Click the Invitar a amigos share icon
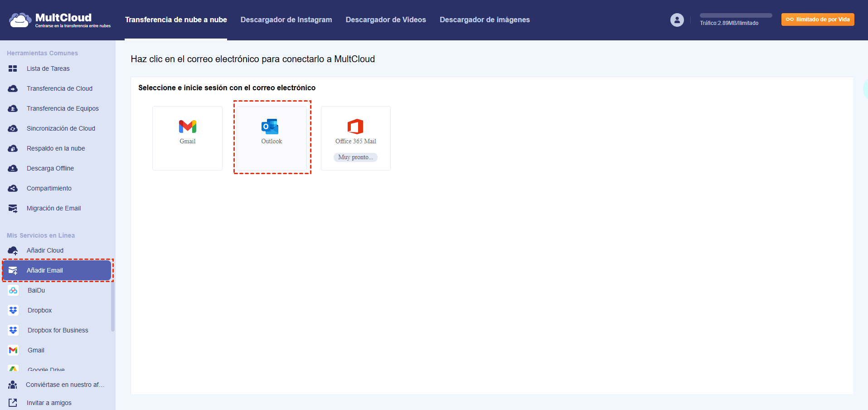 (13, 403)
